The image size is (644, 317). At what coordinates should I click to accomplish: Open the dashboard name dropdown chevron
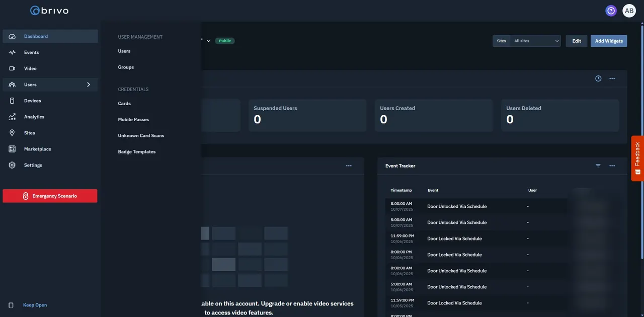click(209, 41)
